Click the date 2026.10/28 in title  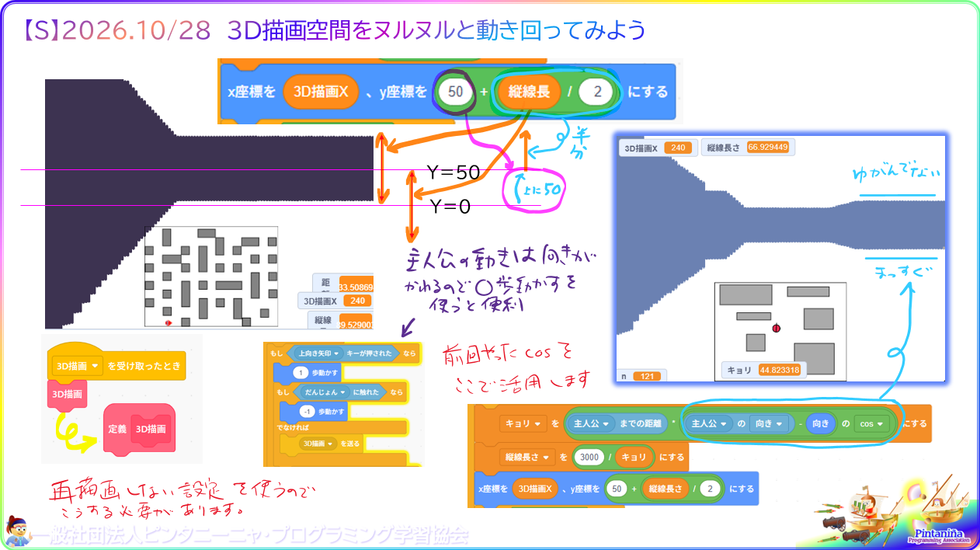click(136, 30)
